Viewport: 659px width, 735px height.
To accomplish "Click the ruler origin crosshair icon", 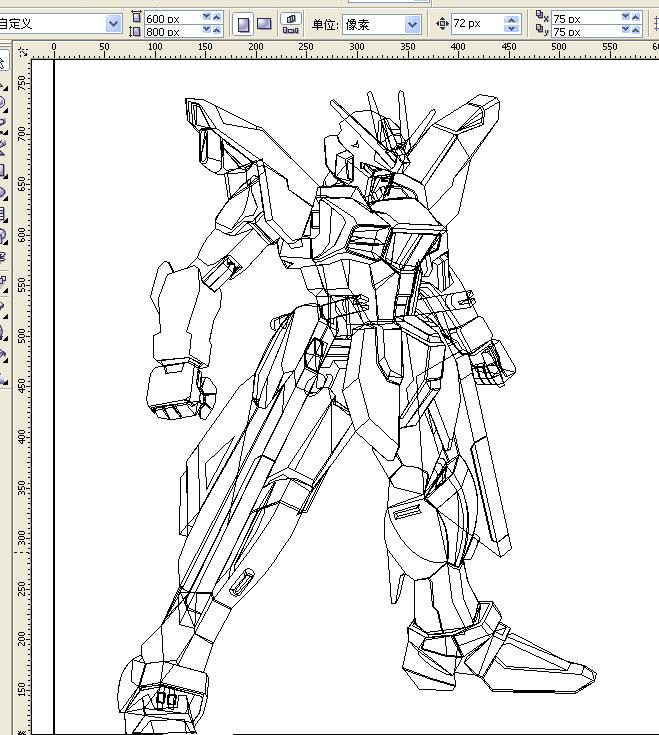I will [22, 52].
